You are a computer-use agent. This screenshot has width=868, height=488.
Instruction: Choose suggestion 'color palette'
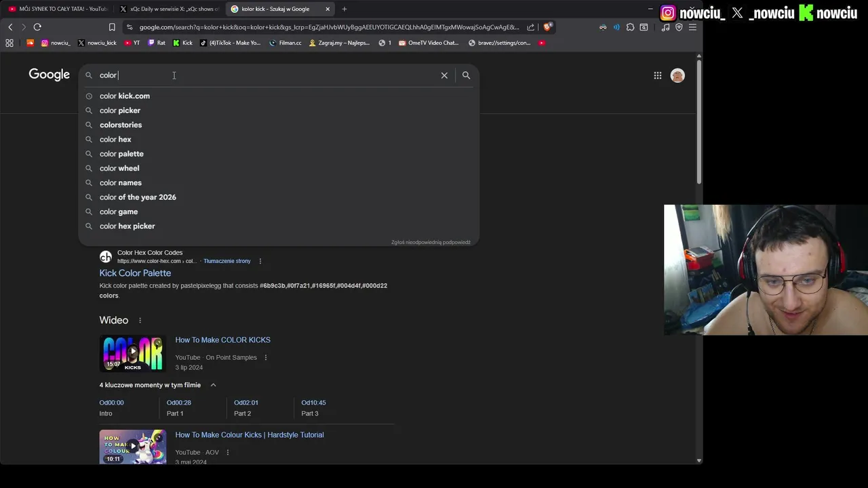click(279, 154)
